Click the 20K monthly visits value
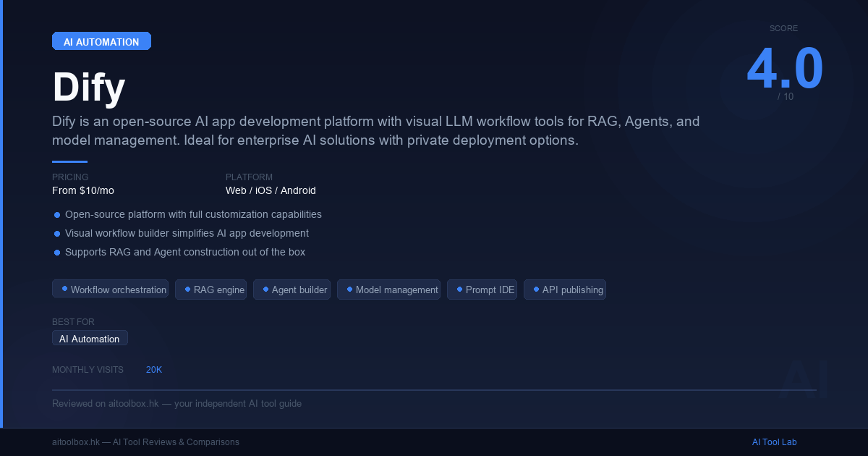This screenshot has height=456, width=868. click(x=154, y=370)
